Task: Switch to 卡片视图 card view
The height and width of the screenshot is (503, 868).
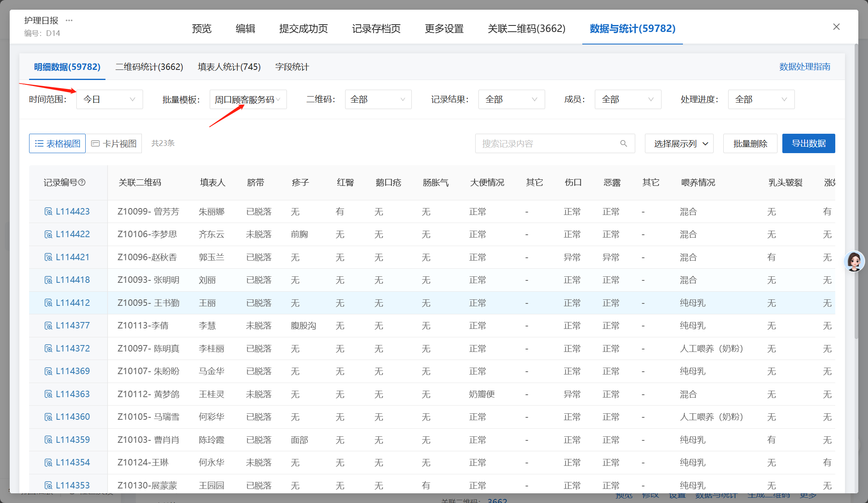Action: tap(114, 143)
